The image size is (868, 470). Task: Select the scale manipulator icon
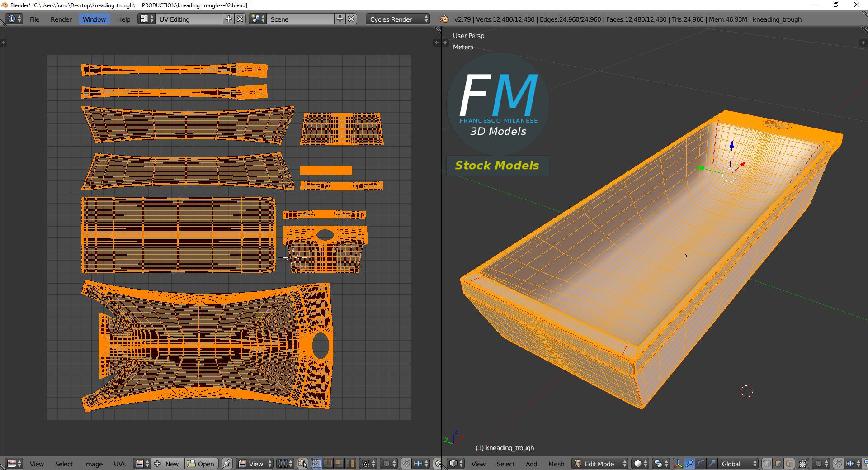click(712, 464)
